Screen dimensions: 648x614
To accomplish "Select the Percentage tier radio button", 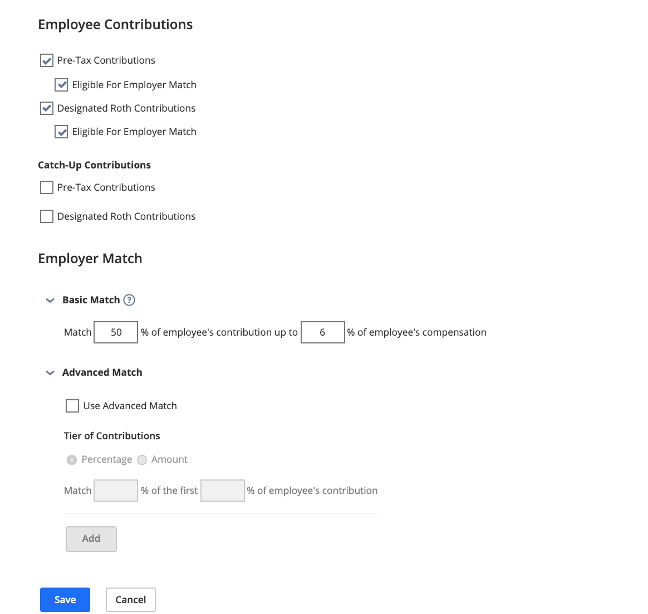I will pyautogui.click(x=71, y=460).
